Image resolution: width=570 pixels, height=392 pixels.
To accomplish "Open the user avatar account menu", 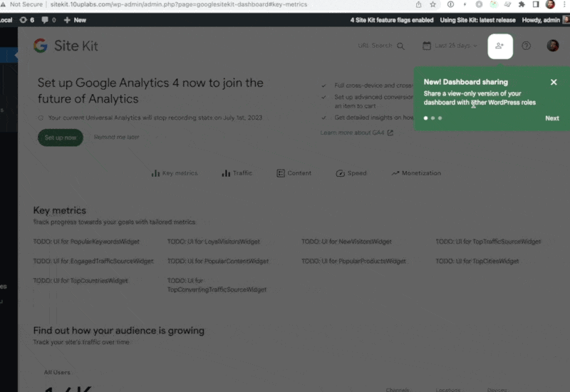I will pos(553,46).
